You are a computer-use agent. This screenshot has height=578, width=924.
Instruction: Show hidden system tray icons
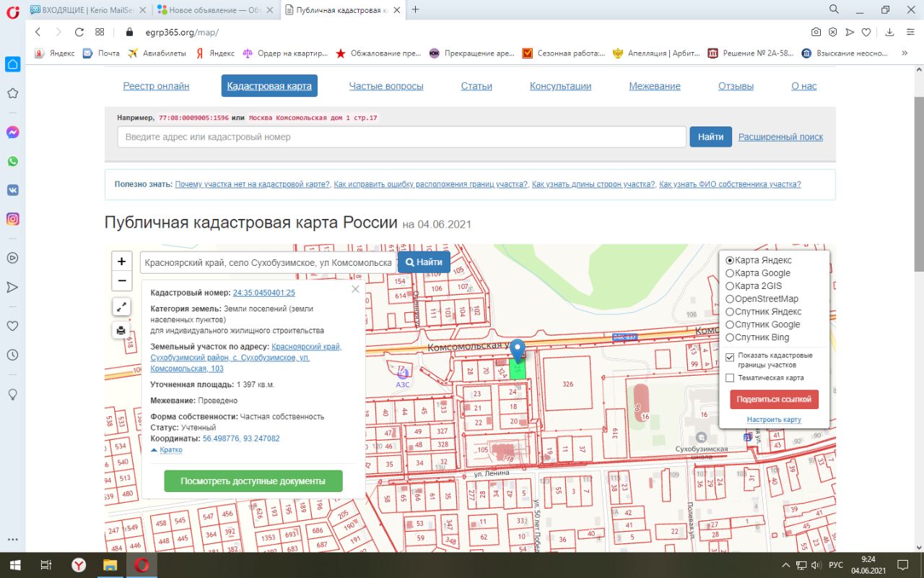pos(786,565)
